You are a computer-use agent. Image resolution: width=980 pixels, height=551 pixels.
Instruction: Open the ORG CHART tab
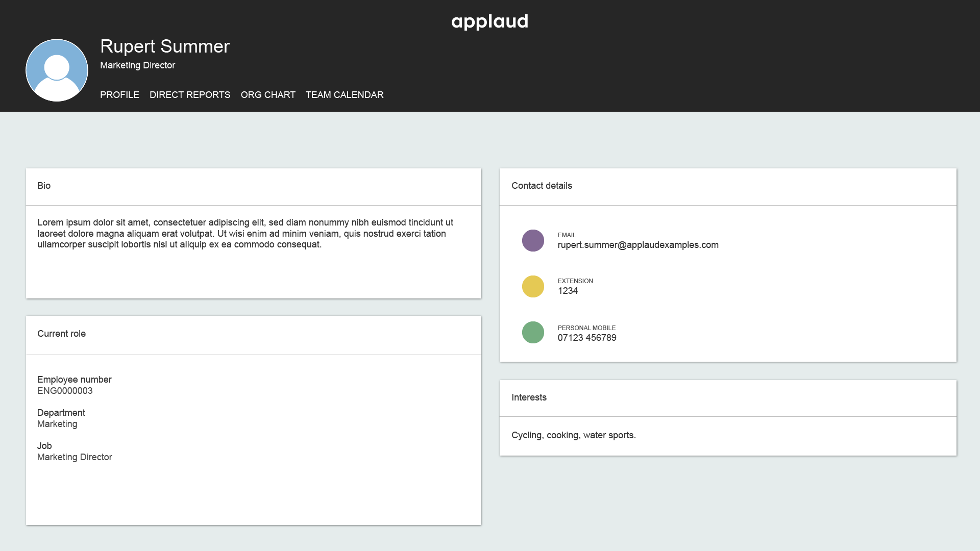[268, 95]
